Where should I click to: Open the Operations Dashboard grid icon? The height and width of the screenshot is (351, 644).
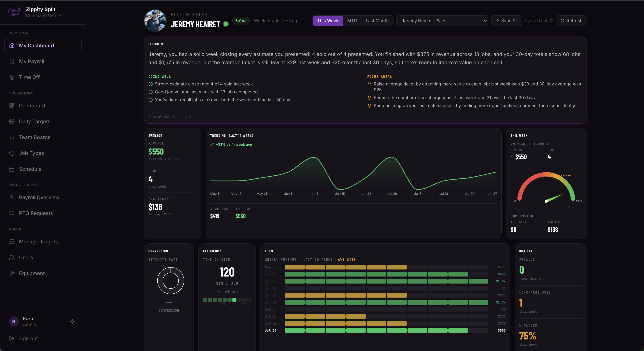[12, 106]
